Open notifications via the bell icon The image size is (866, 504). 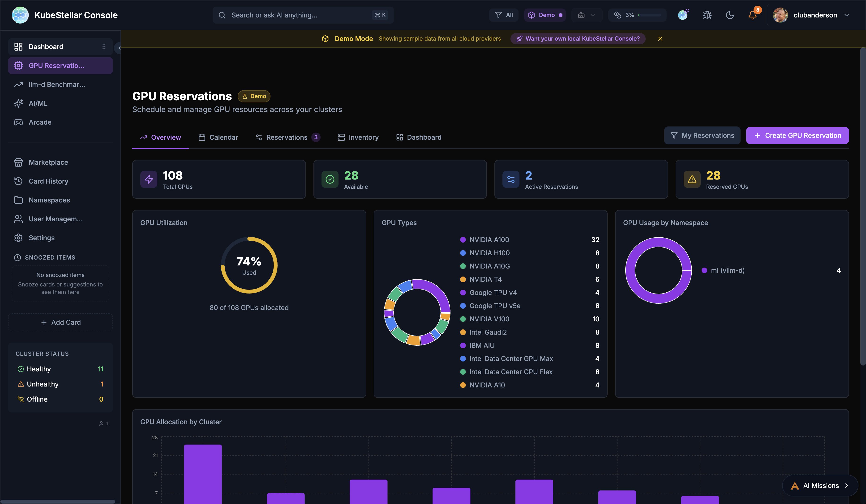pyautogui.click(x=753, y=15)
